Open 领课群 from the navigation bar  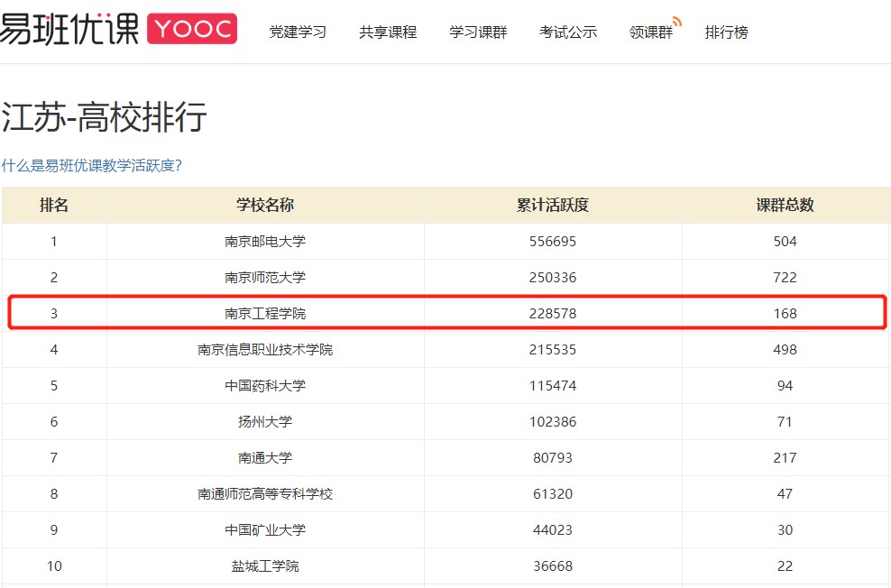click(x=650, y=32)
